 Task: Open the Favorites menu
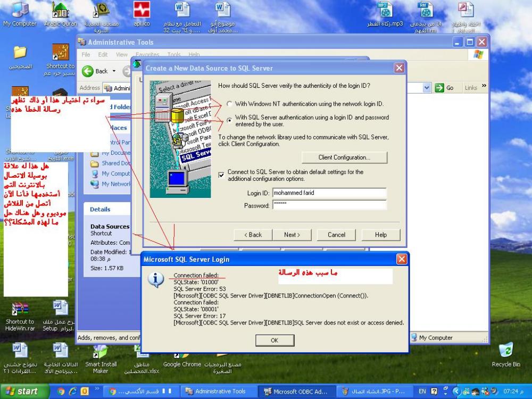pyautogui.click(x=147, y=55)
